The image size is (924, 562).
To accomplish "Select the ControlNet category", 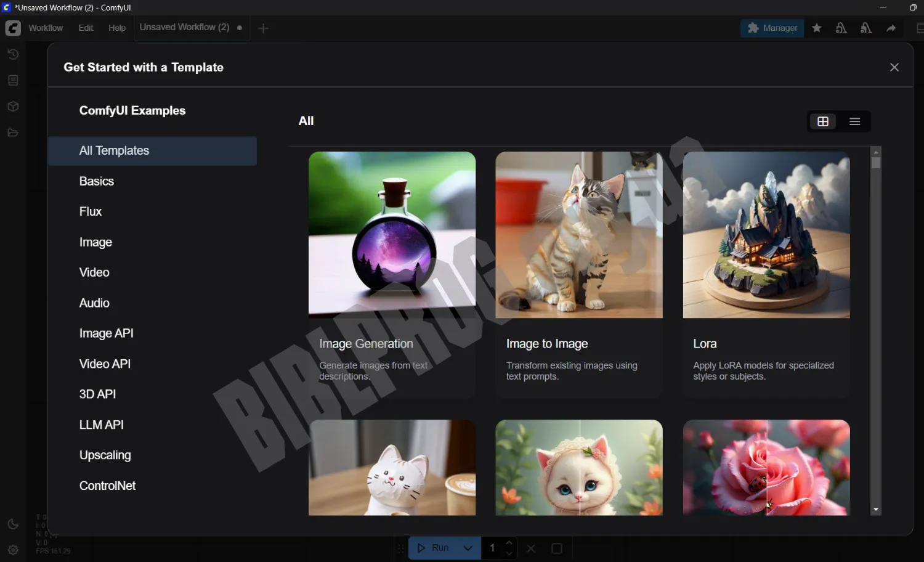I will [x=152, y=486].
